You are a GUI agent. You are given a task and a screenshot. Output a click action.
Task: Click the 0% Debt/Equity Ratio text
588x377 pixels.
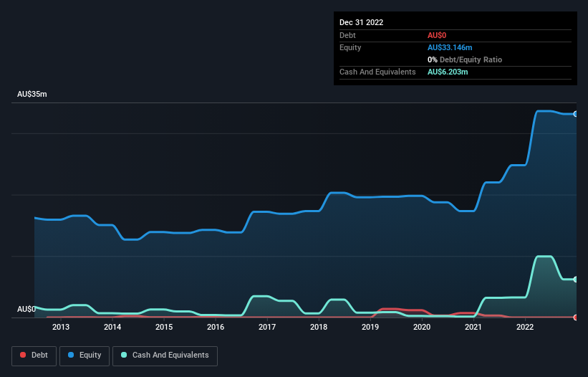point(465,59)
